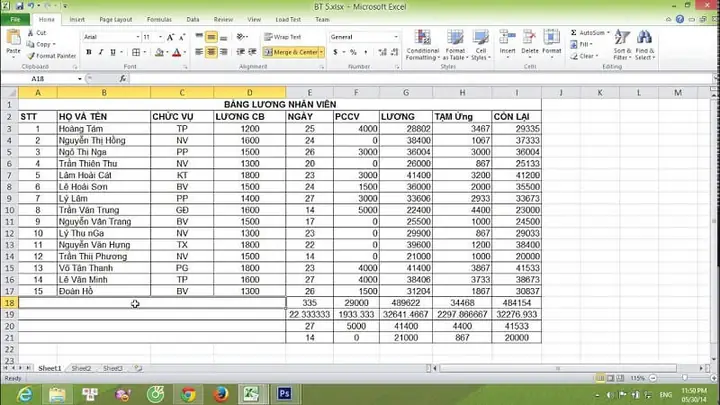Screen dimensions: 720x405
Task: Open the Format cells menu icon
Action: 551,37
